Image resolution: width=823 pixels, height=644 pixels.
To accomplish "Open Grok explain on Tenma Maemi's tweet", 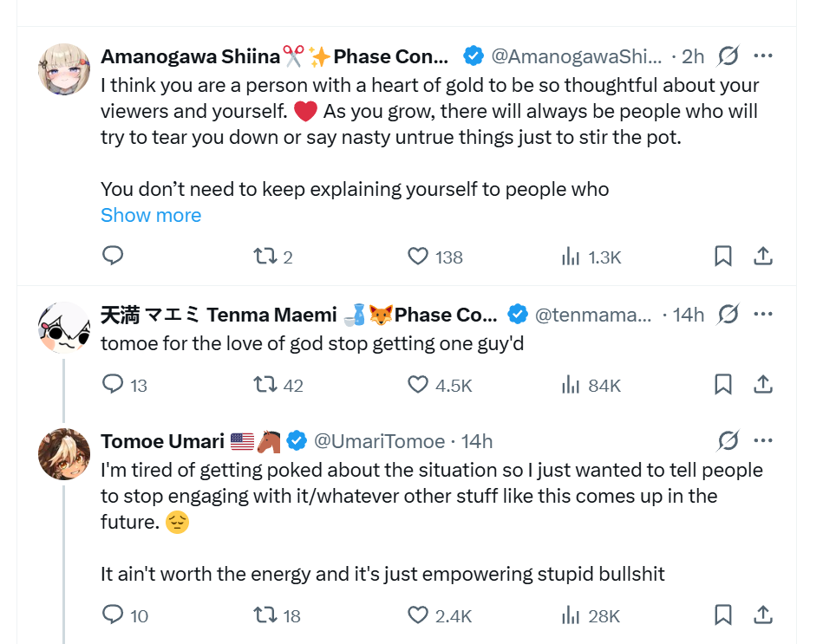I will [728, 315].
